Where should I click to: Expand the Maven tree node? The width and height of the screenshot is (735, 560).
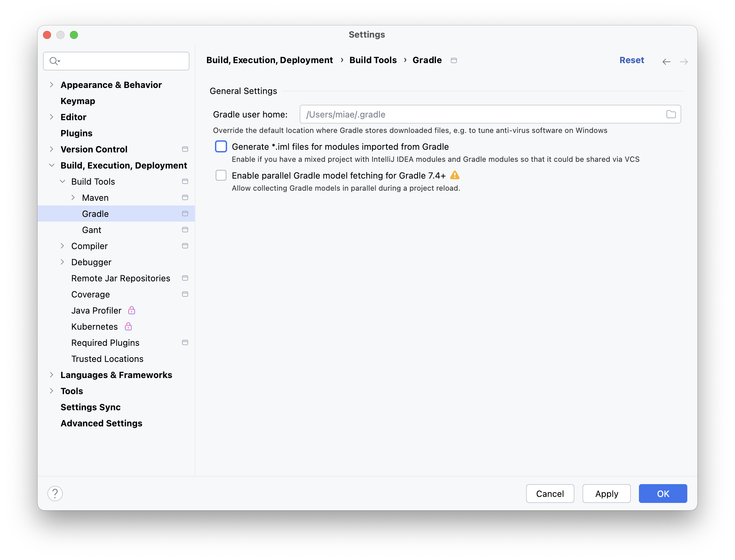[73, 197]
